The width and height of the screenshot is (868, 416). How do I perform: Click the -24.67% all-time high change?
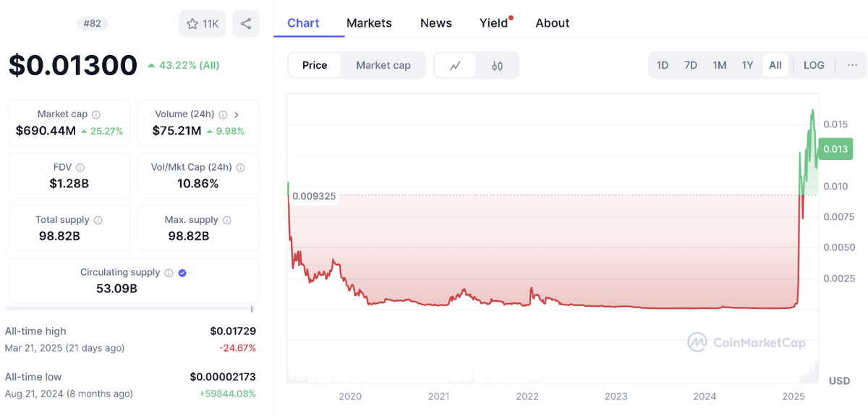[x=237, y=348]
